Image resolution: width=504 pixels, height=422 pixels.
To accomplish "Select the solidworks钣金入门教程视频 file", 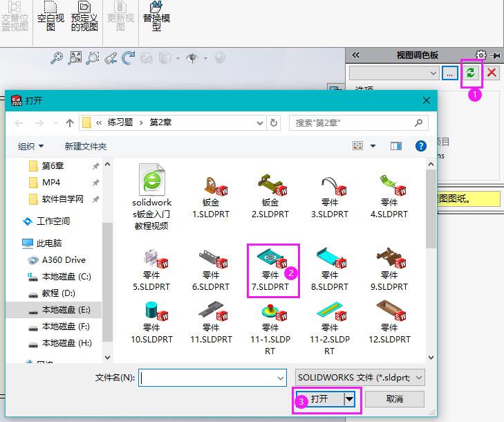I will click(x=151, y=197).
